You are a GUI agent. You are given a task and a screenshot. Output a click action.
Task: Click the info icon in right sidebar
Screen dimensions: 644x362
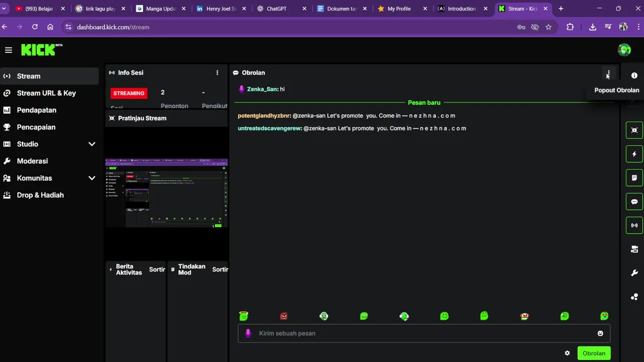(634, 75)
